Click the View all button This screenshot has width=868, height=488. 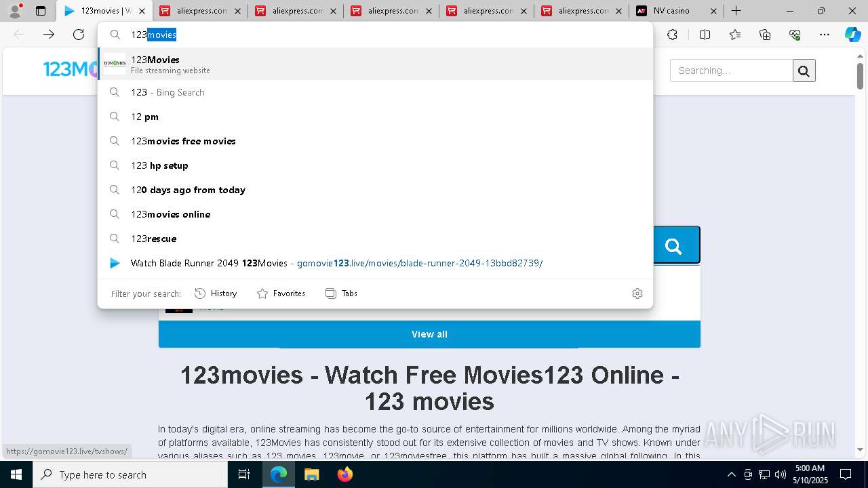429,334
